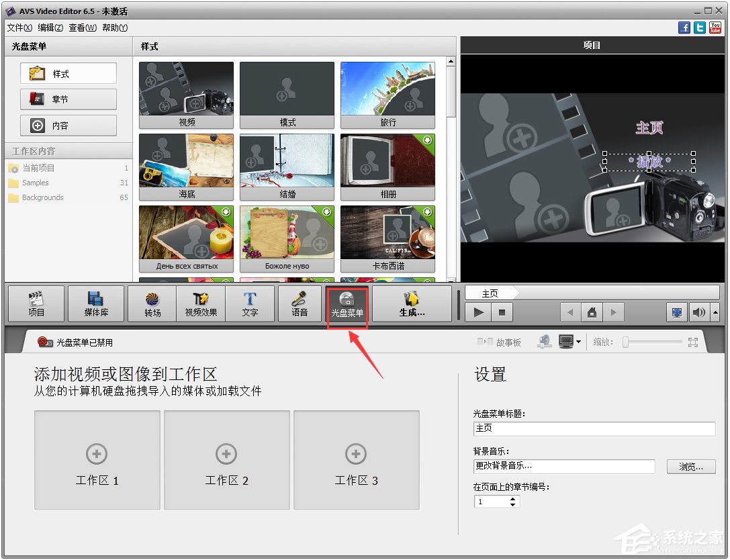Screen dimensions: 730x560
Task: Choose the 结婚 wedding style thumbnail
Action: point(287,167)
